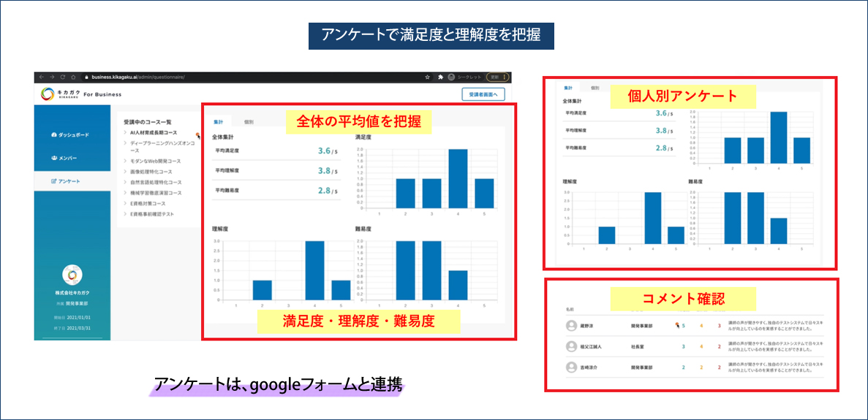This screenshot has width=868, height=420.
Task: Click the browser forward arrow
Action: [52, 77]
